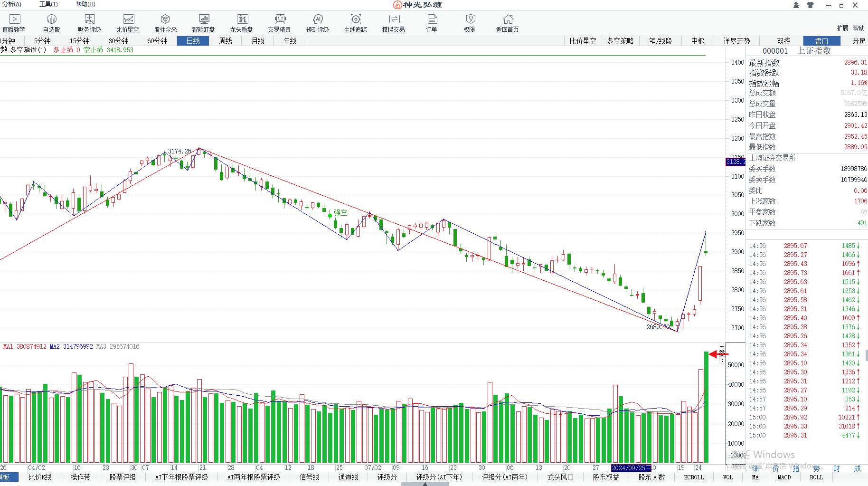The height and width of the screenshot is (486, 868).
Task: Open the 分析(A) menu
Action: (x=11, y=4)
